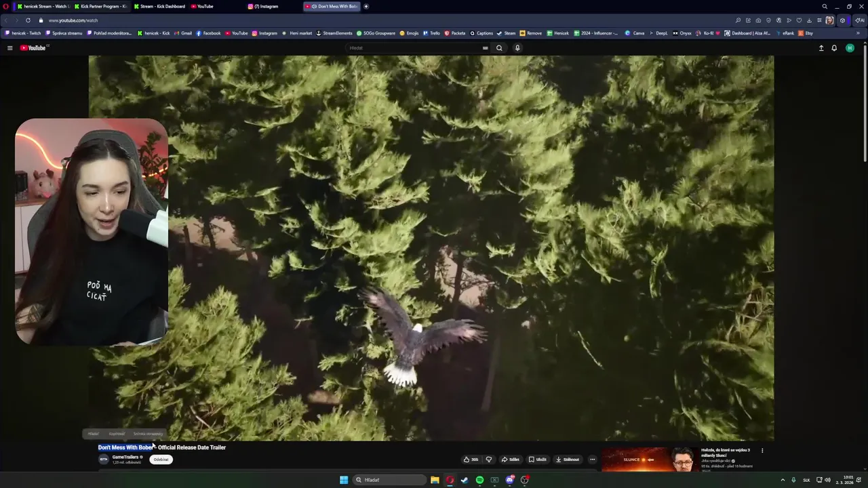Share the video with Sdílet button
The height and width of the screenshot is (488, 868).
(510, 460)
